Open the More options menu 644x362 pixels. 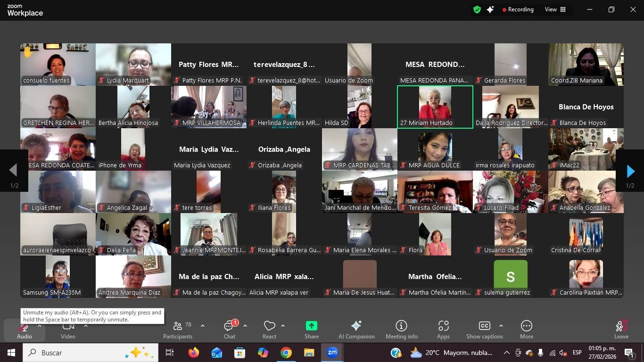coord(527,329)
